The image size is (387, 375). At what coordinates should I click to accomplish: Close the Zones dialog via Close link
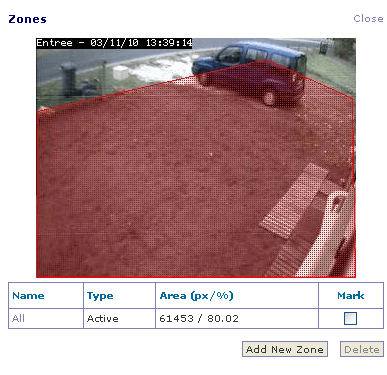tap(368, 19)
